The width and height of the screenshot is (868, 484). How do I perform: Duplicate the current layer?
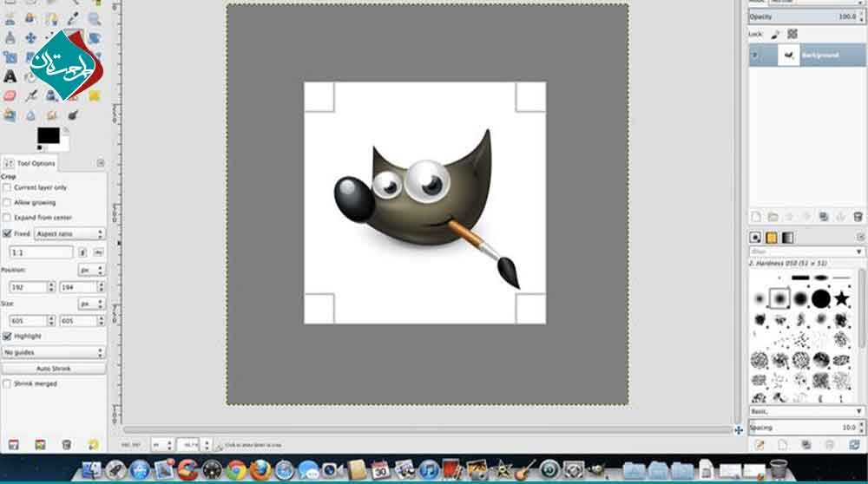[824, 217]
